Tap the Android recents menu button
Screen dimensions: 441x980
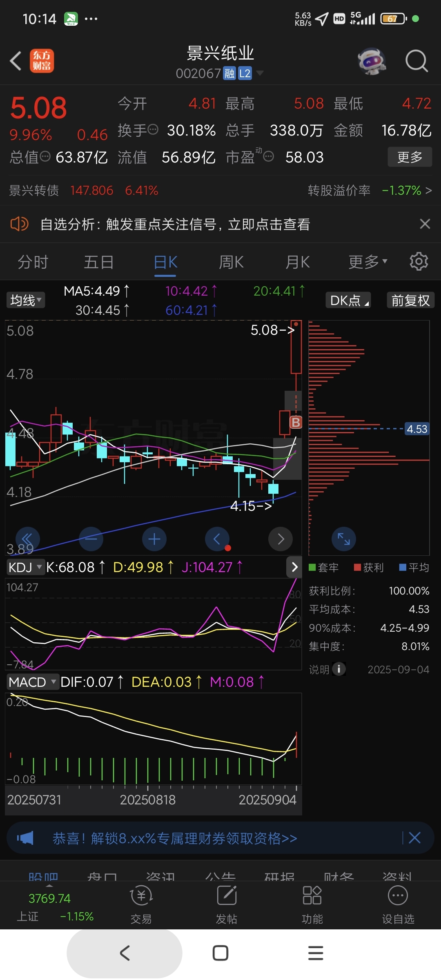(316, 953)
